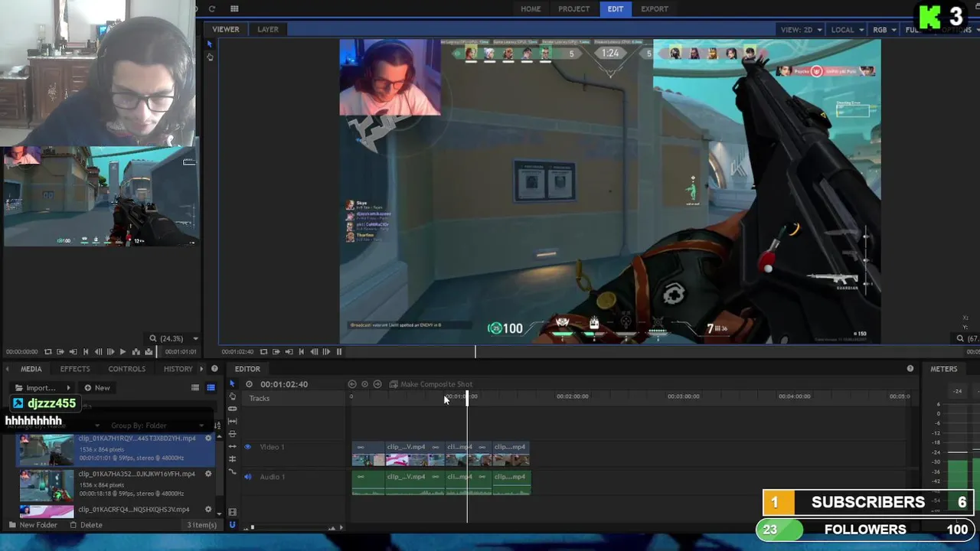980x551 pixels.
Task: Select the arrow selection tool in the editor toolbar
Action: pos(233,384)
